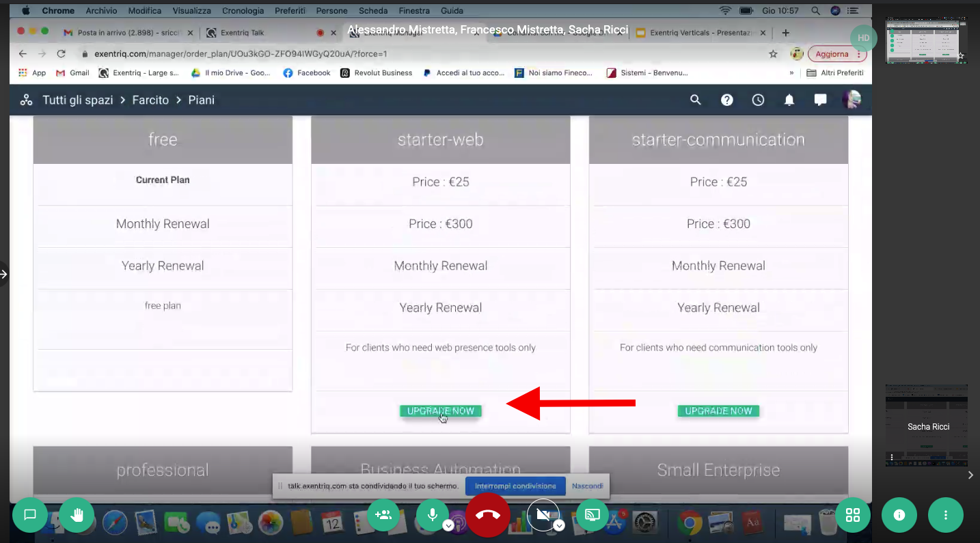Screen dimensions: 980x543
Task: Switch to the Exentriq Talk browser tab
Action: 243,33
